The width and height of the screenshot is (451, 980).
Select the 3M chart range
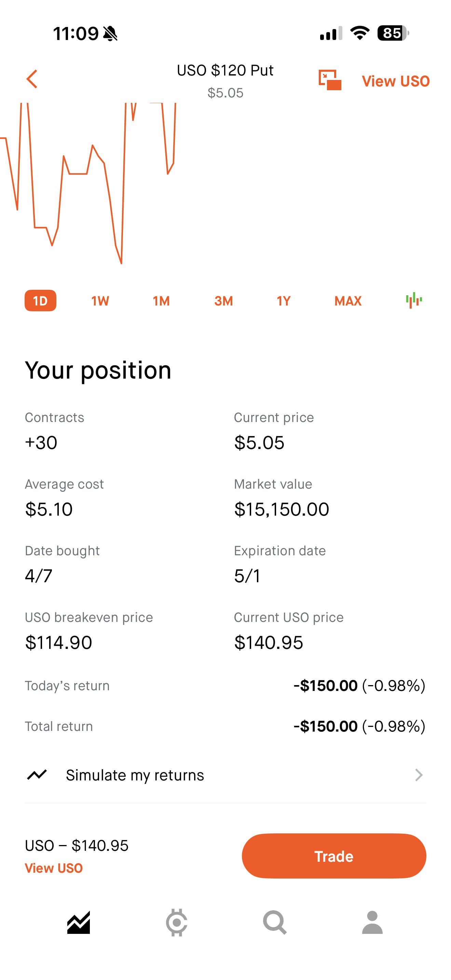(223, 301)
